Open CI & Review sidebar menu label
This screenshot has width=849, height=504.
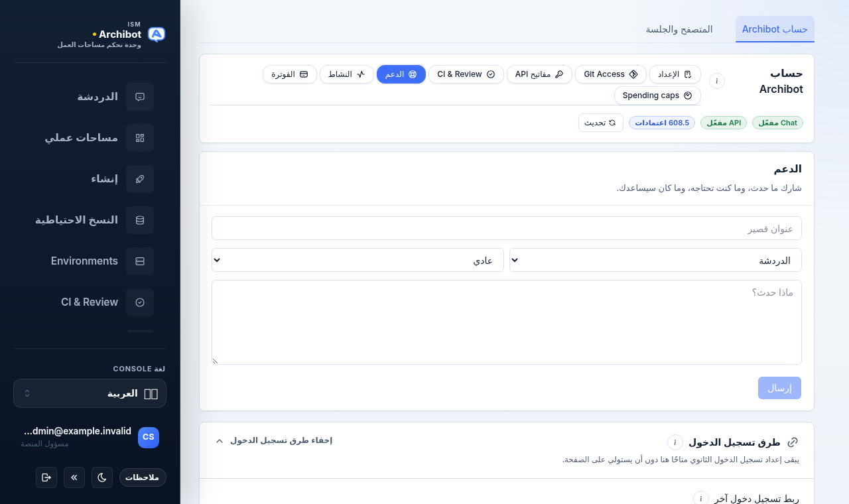point(90,302)
